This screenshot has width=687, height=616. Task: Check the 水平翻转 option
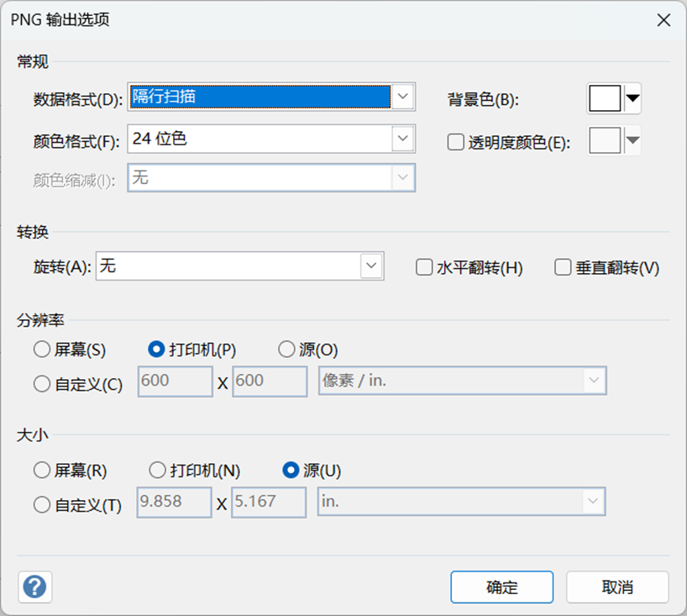click(x=424, y=268)
